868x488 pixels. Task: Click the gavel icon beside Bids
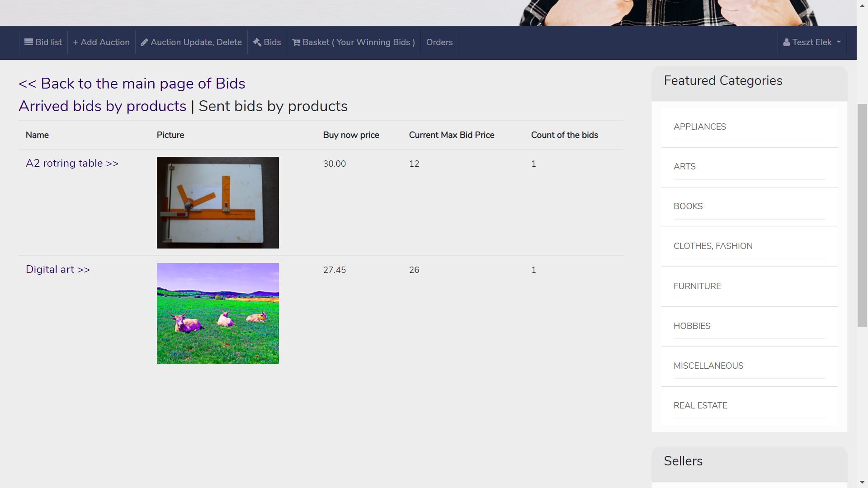tap(257, 42)
